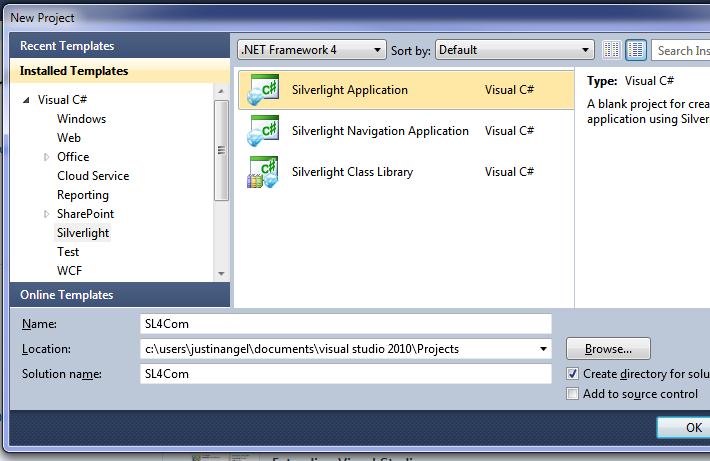Enable Add to source control checkbox
The height and width of the screenshot is (461, 710).
(572, 394)
